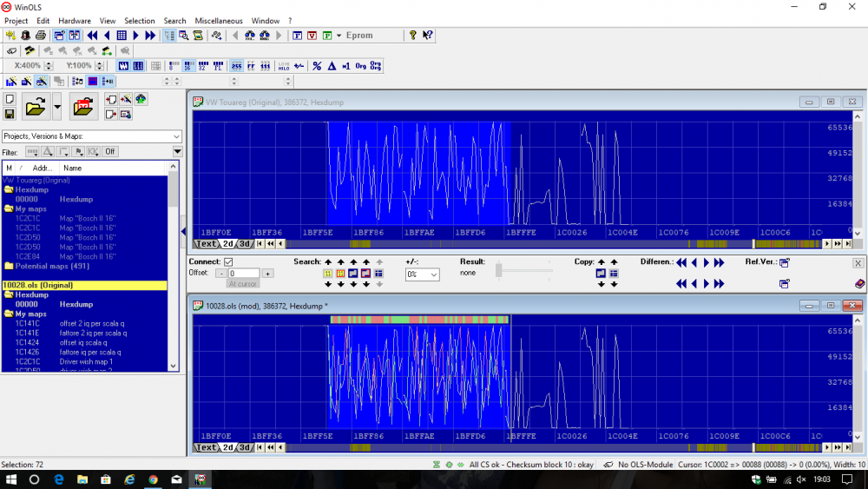Click the offset minus button
Viewport: 868px width, 489px height.
click(x=220, y=274)
